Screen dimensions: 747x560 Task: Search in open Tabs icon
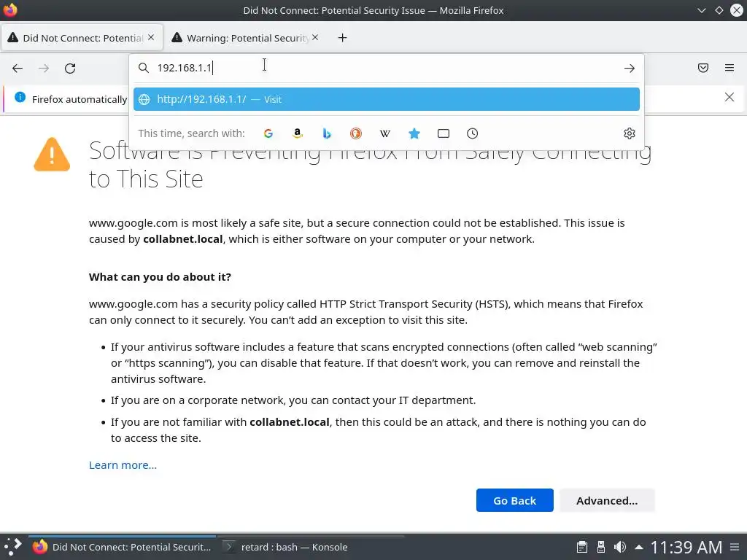(444, 133)
